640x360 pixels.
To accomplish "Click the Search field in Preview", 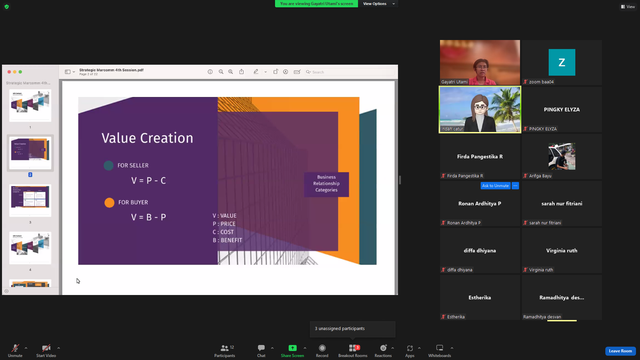I will (349, 72).
